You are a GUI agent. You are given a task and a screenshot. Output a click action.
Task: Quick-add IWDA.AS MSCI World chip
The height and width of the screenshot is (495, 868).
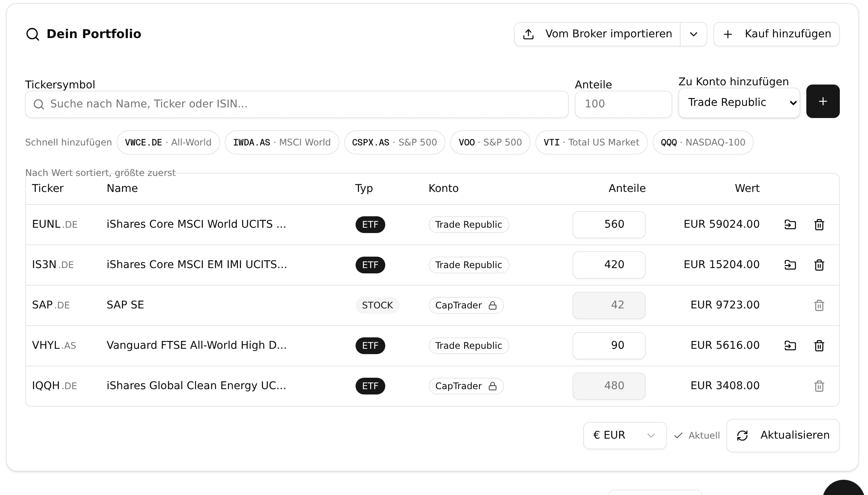282,142
